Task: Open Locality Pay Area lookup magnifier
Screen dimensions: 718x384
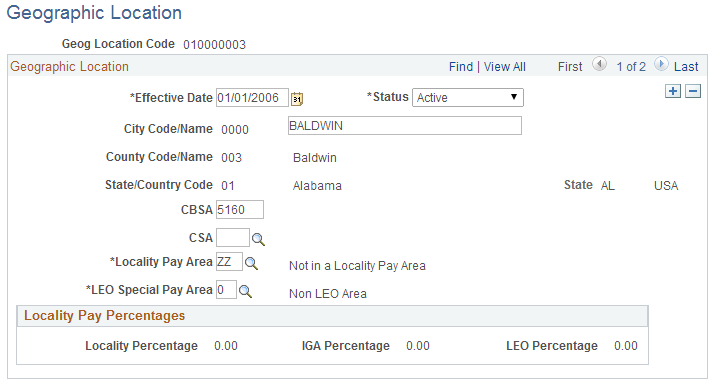Action: click(x=251, y=263)
